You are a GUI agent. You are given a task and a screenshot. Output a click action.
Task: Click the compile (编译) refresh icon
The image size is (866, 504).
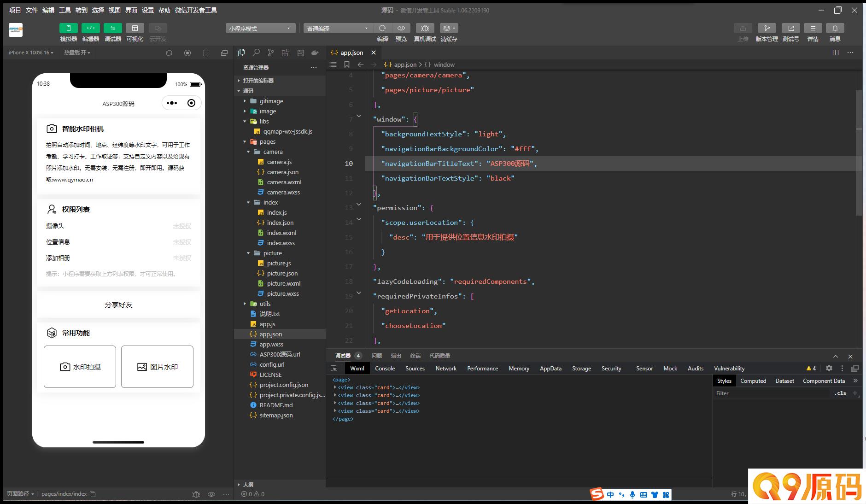[382, 28]
